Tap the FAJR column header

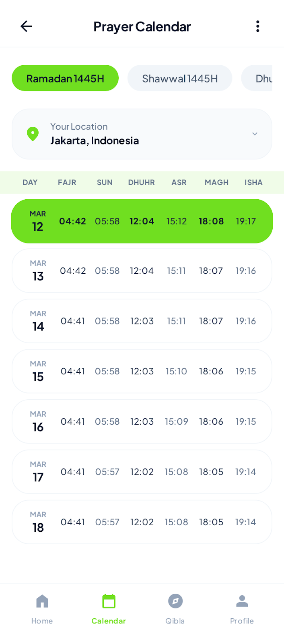pyautogui.click(x=67, y=182)
